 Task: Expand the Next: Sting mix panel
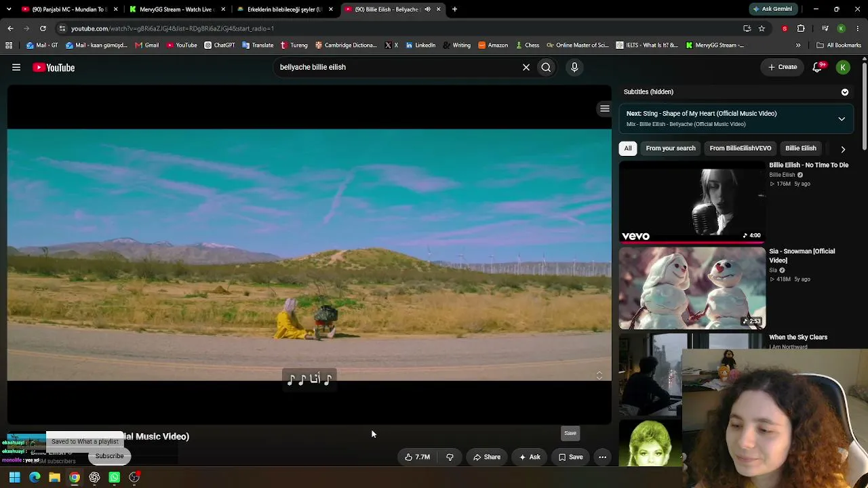point(842,119)
